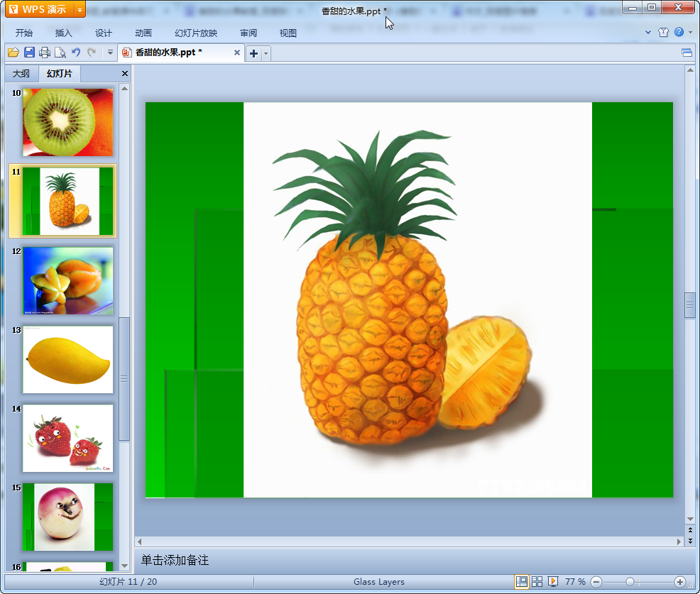Select slide 10 kiwi thumbnail
Image resolution: width=700 pixels, height=594 pixels.
[x=68, y=122]
